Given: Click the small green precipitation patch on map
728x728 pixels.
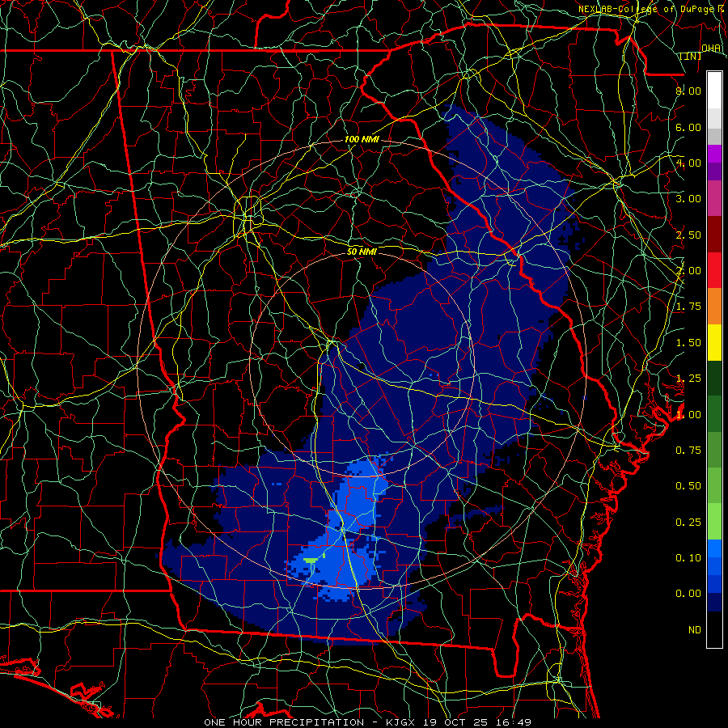Looking at the screenshot, I should (x=310, y=561).
